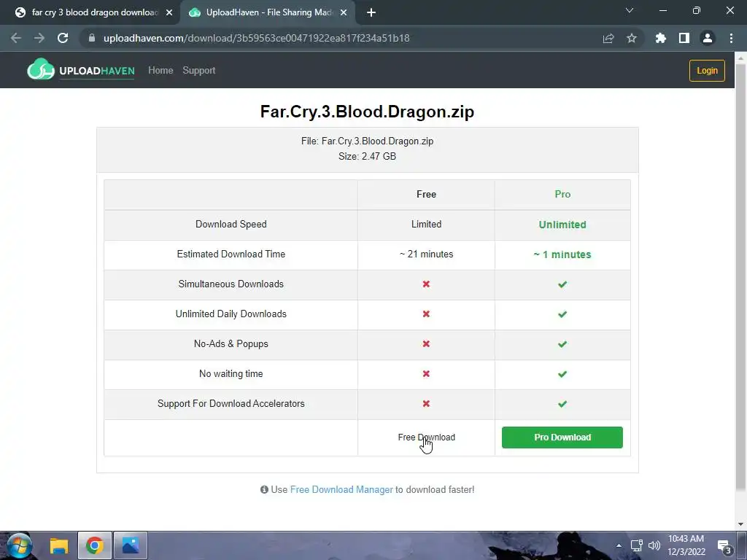This screenshot has width=747, height=560.
Task: Click the address bar URL
Action: pyautogui.click(x=256, y=38)
